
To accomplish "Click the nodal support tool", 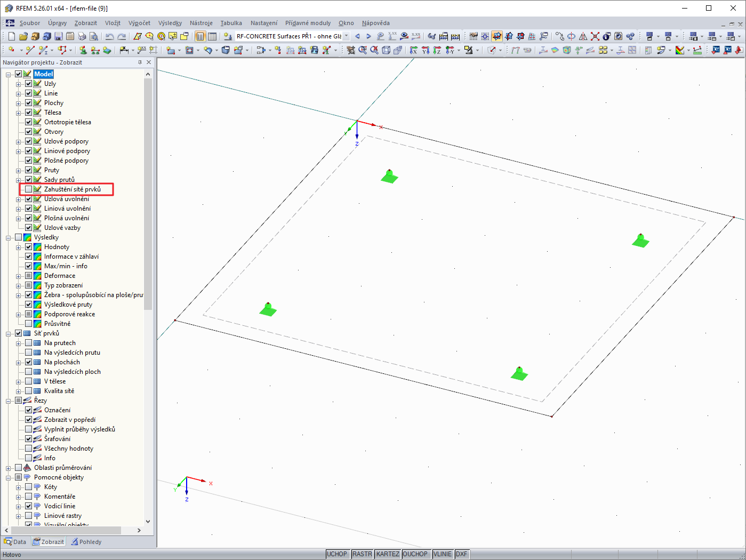I will click(x=83, y=50).
